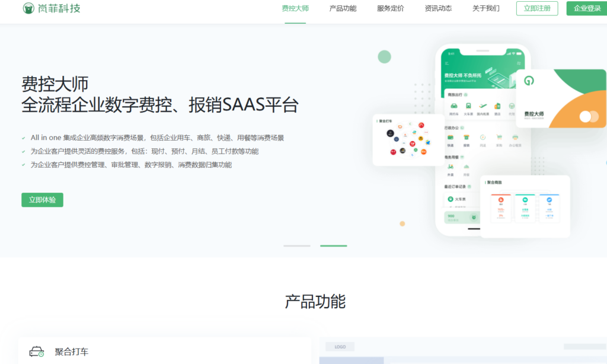The width and height of the screenshot is (607, 364).
Task: Tap the 报销 reimbursement icon in phone mockup
Action: (x=467, y=138)
